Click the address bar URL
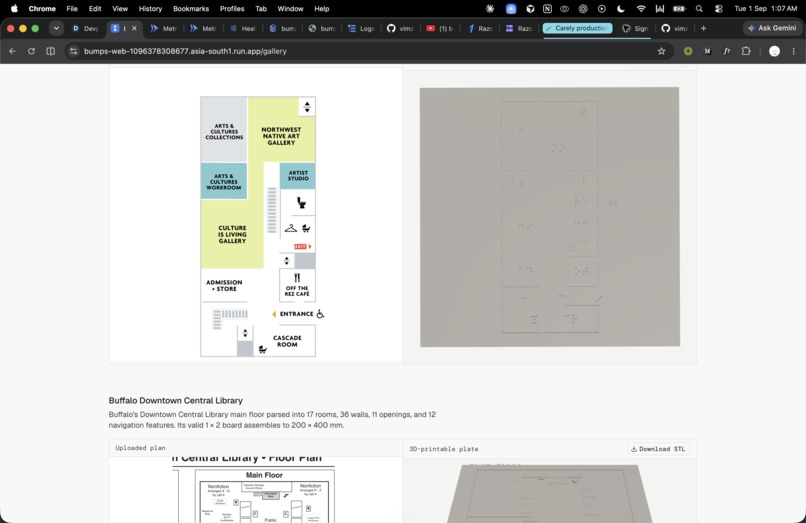The width and height of the screenshot is (806, 523). tap(185, 51)
